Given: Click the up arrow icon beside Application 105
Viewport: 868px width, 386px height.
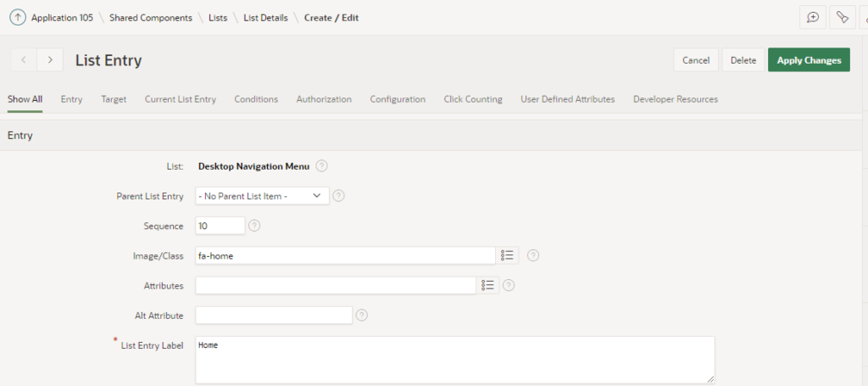Looking at the screenshot, I should point(17,18).
